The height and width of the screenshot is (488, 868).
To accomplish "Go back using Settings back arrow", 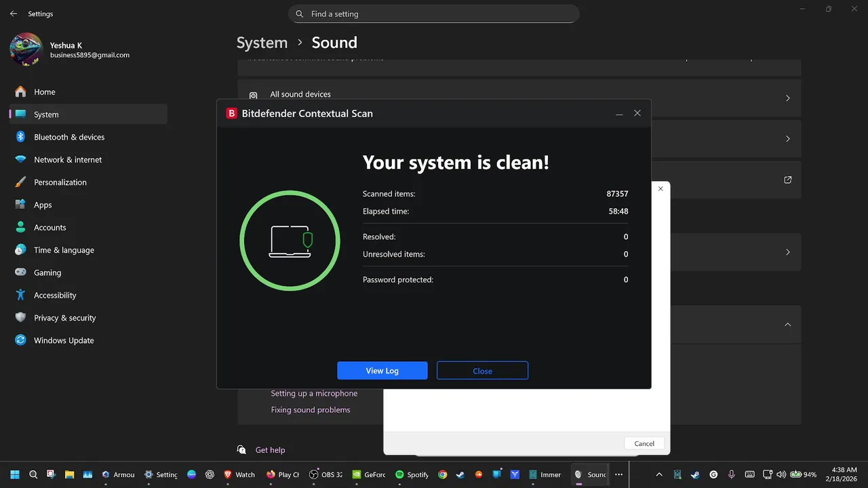I will click(x=14, y=14).
